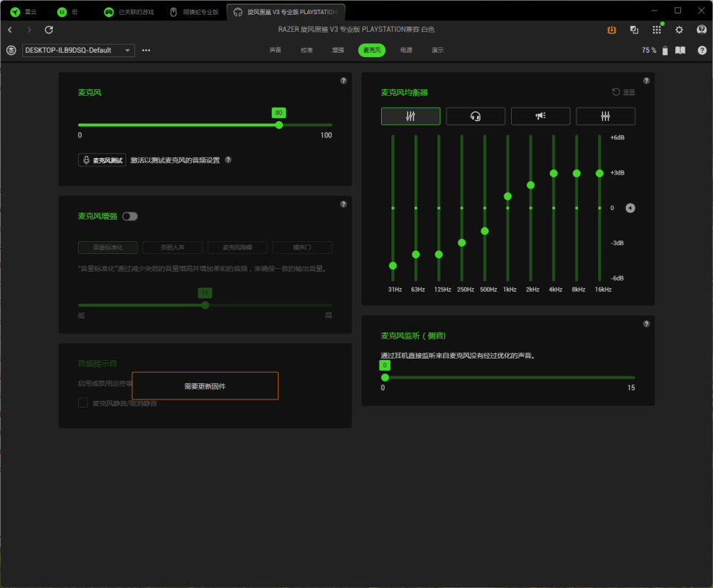Tick the 麦克风静音/取消静音 checkbox
Viewport: 713px width, 588px height.
point(82,402)
